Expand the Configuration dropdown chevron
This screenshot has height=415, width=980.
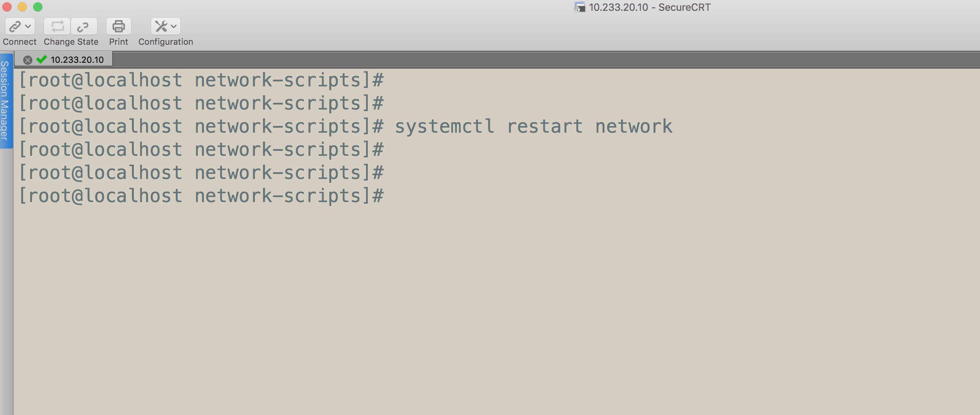coord(174,27)
